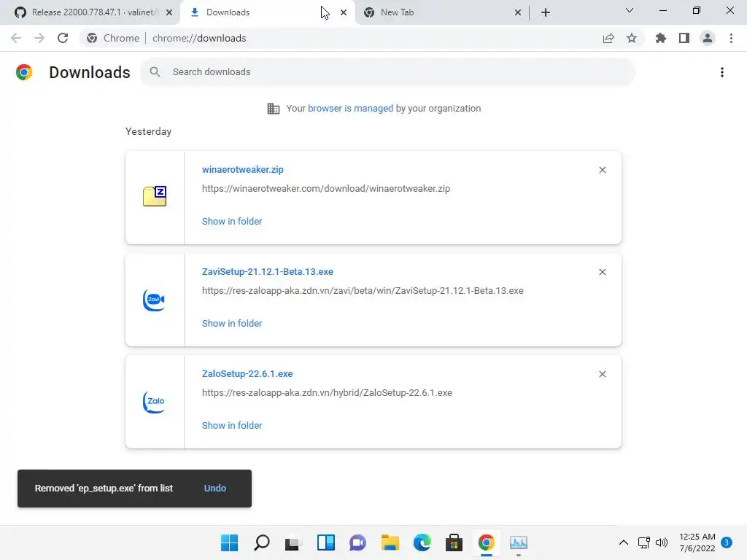Click the Chrome taskbar icon
Image resolution: width=747 pixels, height=560 pixels.
(x=487, y=542)
